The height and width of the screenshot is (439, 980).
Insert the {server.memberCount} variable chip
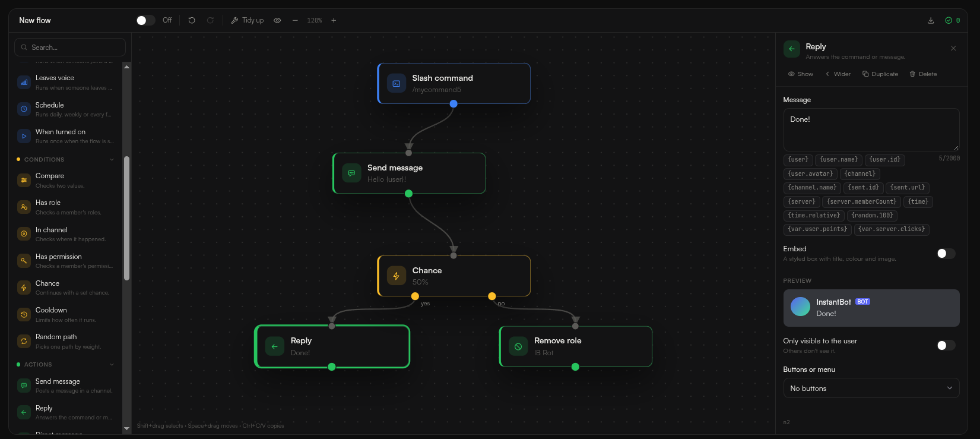click(862, 202)
